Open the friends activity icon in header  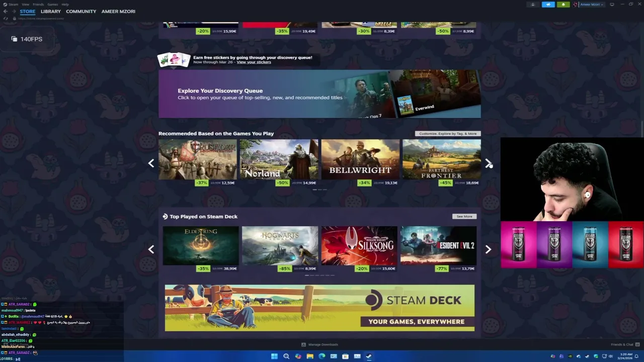pos(533,5)
